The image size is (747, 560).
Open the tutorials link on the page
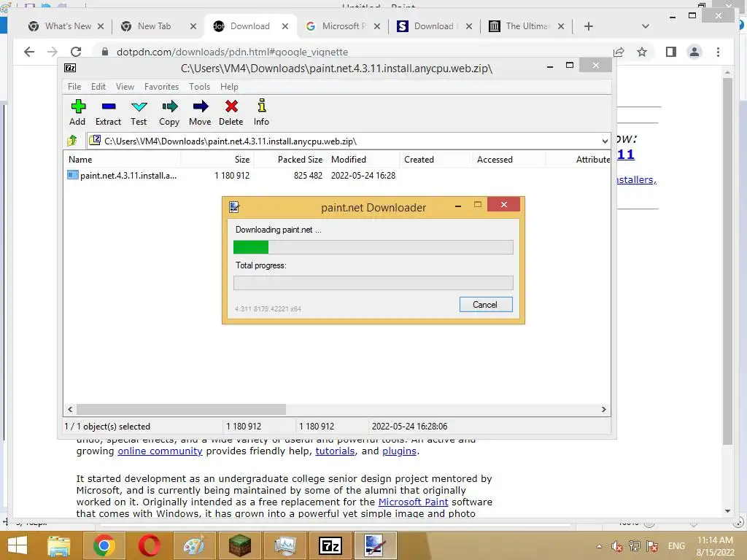pos(335,451)
